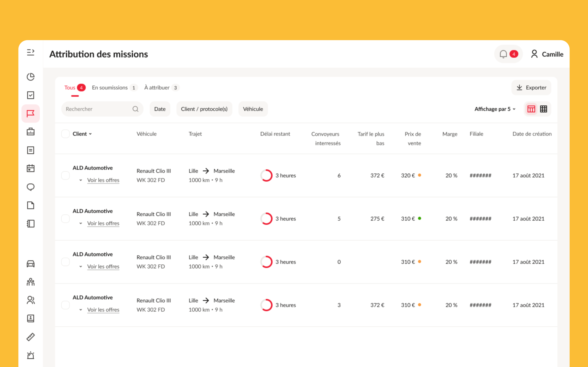Viewport: 588px width, 367px height.
Task: Switch display to grid view mode
Action: [543, 109]
